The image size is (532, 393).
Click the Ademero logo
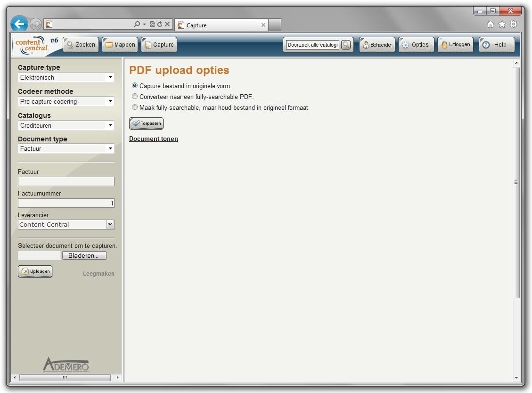65,364
